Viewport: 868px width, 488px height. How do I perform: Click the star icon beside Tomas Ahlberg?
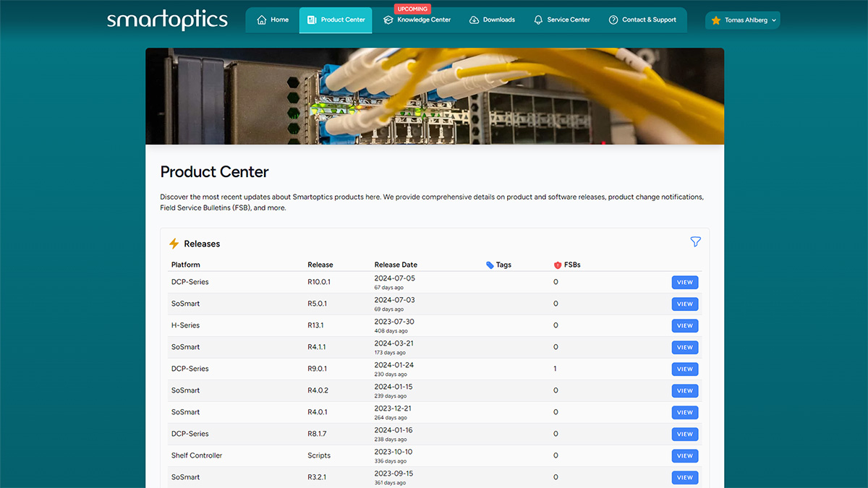coord(716,20)
